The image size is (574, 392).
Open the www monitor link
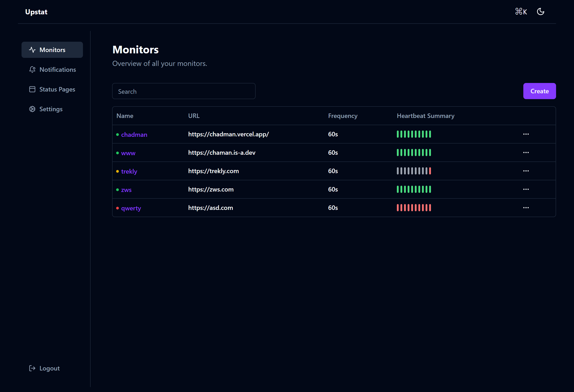click(x=128, y=153)
